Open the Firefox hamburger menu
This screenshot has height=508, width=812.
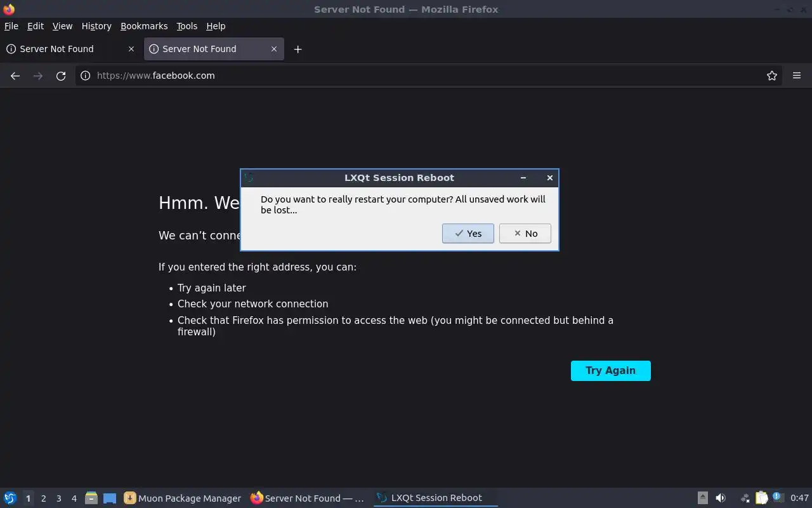(797, 76)
